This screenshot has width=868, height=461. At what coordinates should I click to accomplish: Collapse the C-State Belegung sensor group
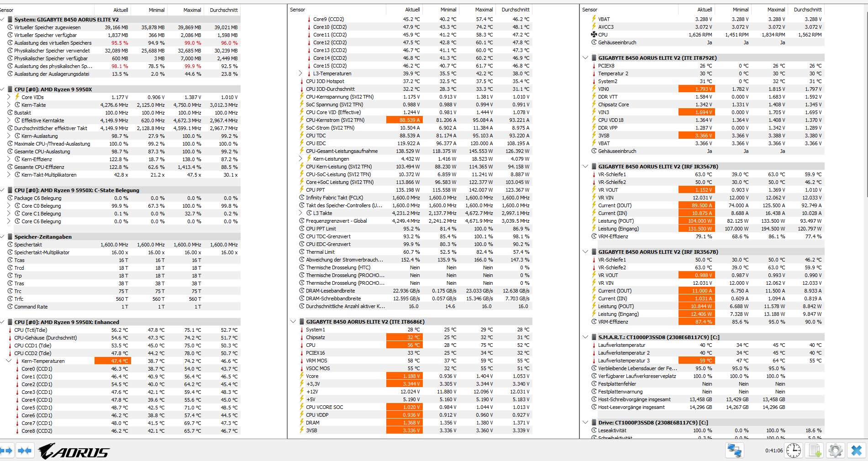(x=2, y=190)
